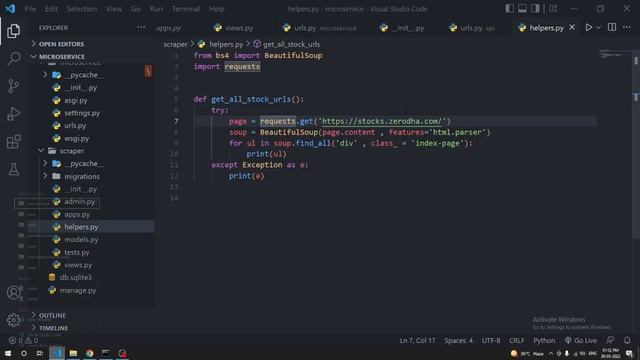
Task: Expand the migrations folder
Action: pos(82,176)
